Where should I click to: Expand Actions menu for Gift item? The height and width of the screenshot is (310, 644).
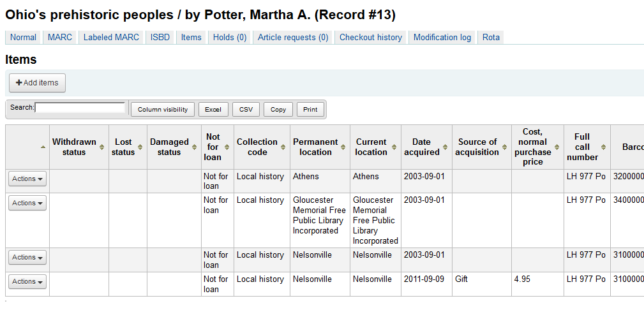pyautogui.click(x=27, y=282)
